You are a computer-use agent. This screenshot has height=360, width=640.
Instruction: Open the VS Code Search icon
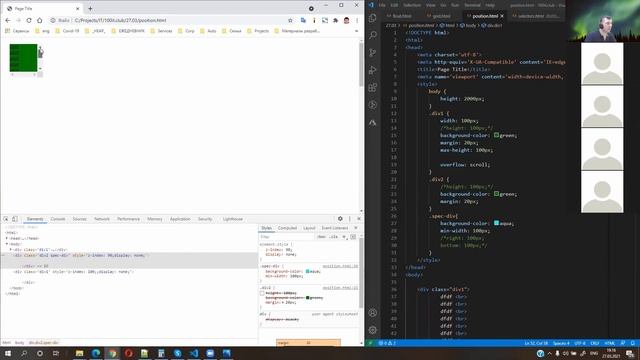click(372, 35)
